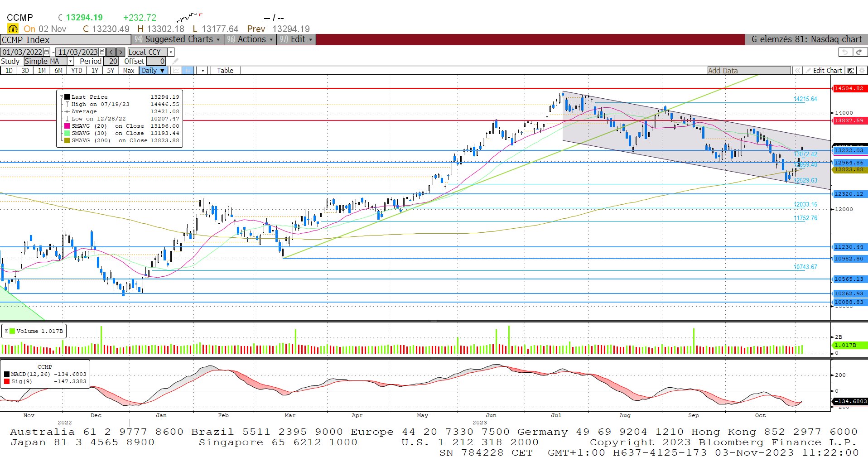868x476 pixels.
Task: Click the yellow gauge icon near On 02 Nov
Action: coord(13,29)
